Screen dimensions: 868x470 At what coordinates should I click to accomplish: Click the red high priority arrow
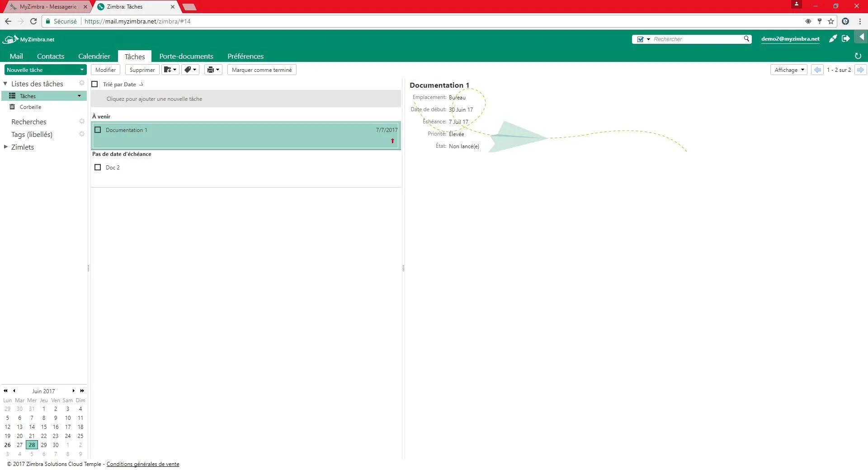pos(392,141)
